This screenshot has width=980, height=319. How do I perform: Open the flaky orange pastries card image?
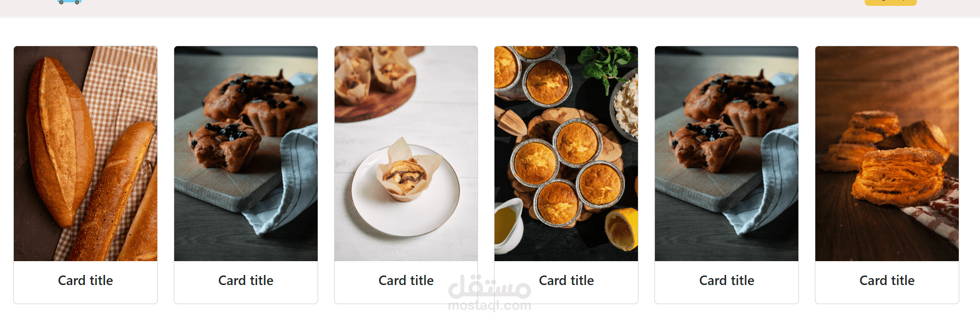[x=887, y=153]
